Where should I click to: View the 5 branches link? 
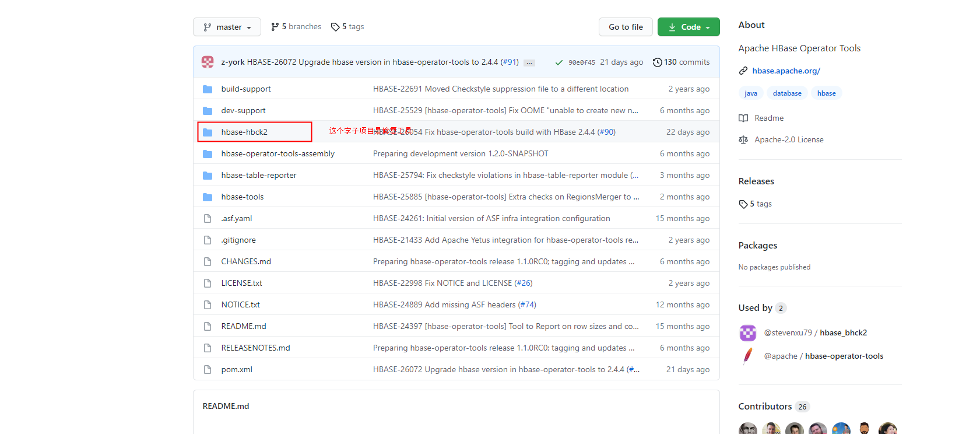pyautogui.click(x=296, y=27)
